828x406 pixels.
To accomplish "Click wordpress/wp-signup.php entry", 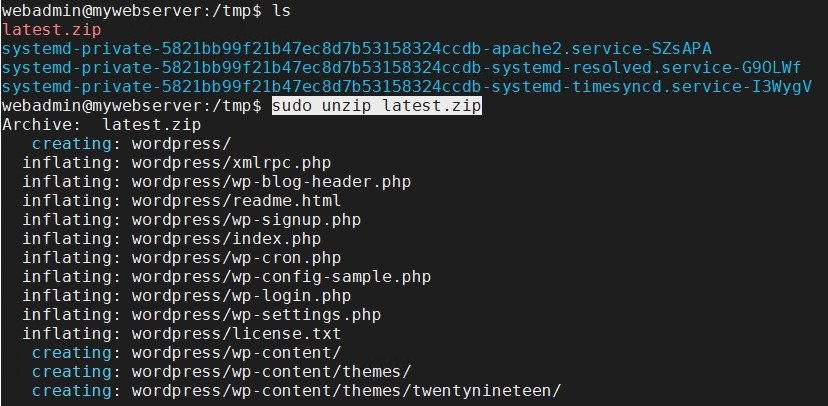I will [246, 220].
